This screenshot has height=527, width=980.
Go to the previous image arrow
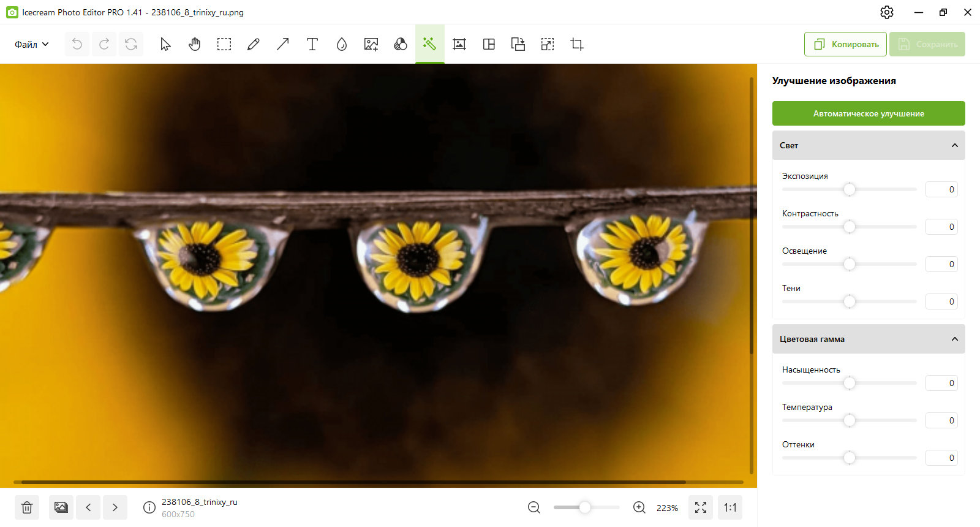click(88, 507)
